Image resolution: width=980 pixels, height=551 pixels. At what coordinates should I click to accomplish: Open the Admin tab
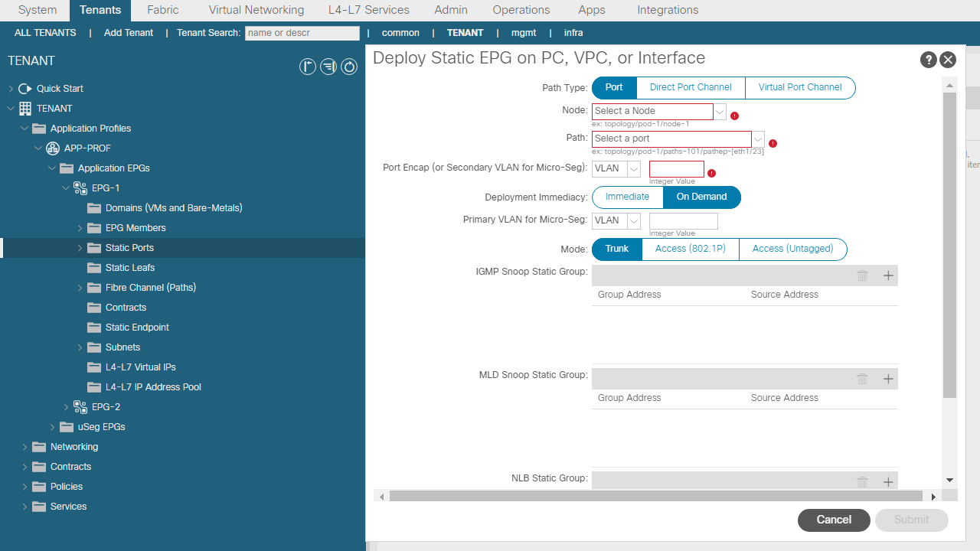tap(451, 10)
